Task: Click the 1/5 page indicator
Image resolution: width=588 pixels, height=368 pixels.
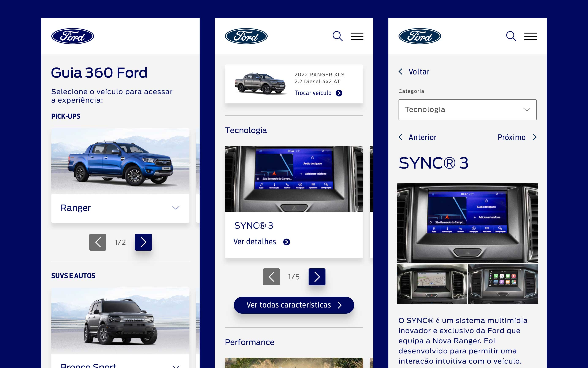Action: point(294,277)
